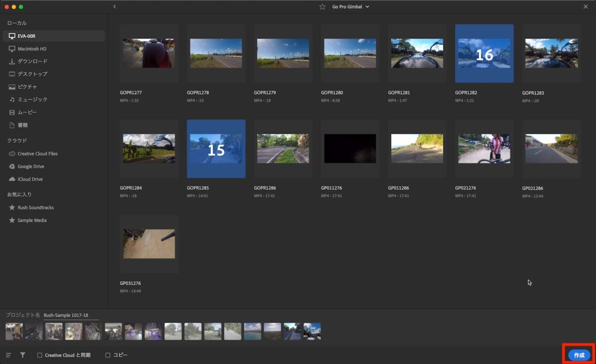This screenshot has height=364, width=596.
Task: Click the blue 作成 button
Action: click(579, 355)
